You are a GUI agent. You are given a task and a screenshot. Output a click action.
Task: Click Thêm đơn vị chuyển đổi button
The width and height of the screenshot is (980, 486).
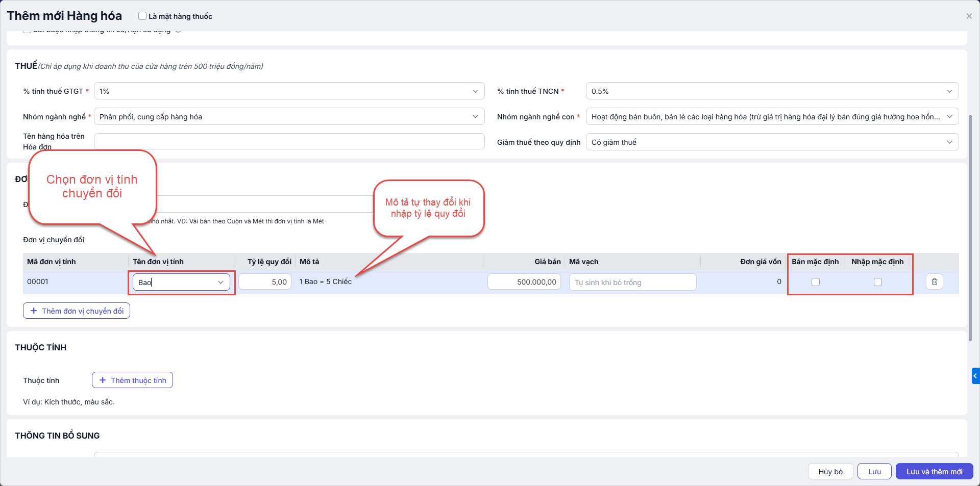click(x=77, y=311)
